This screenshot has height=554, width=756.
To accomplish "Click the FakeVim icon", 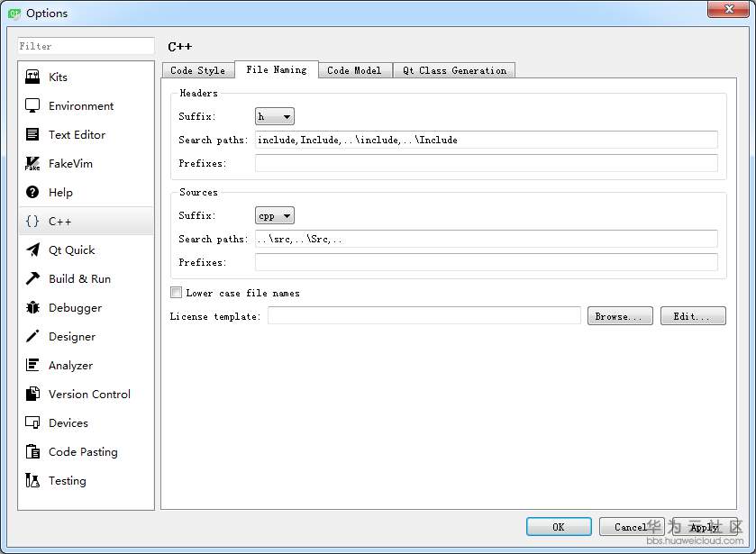I will [x=32, y=163].
